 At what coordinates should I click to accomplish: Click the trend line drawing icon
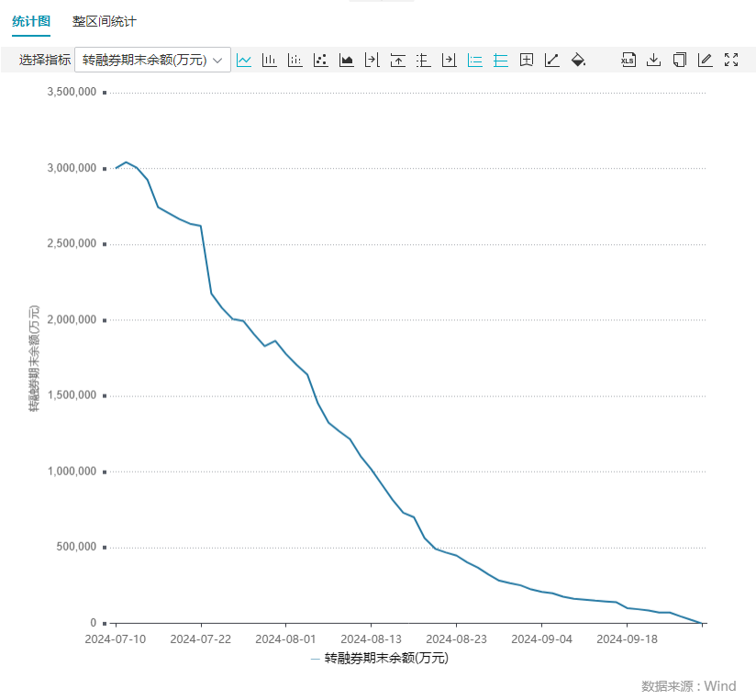coord(552,60)
